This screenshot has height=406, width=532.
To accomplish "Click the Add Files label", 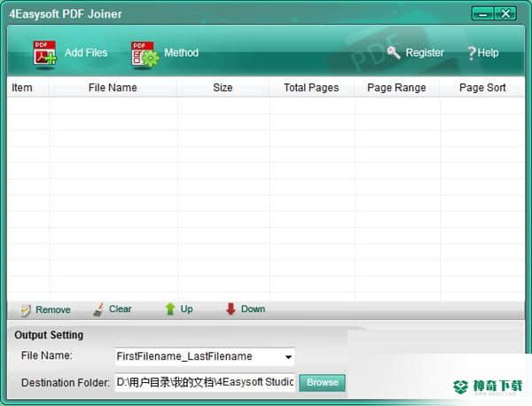I will 86,52.
